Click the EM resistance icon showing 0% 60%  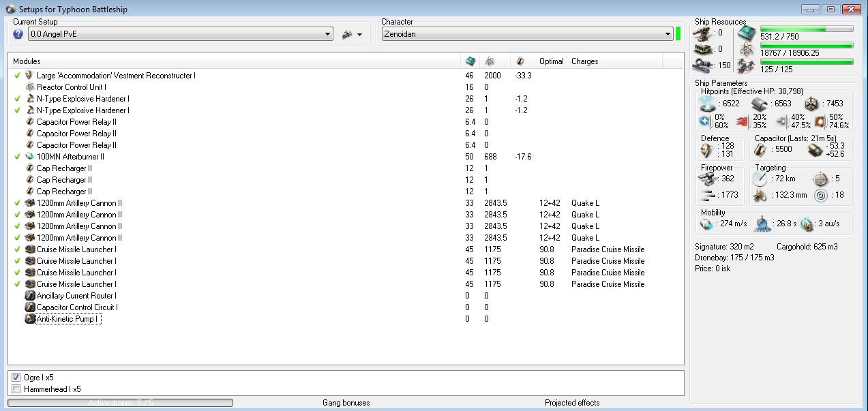[x=705, y=121]
